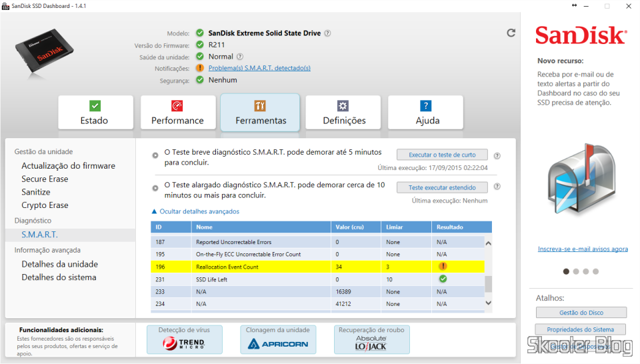The width and height of the screenshot is (640, 364).
Task: Click the help icon beside Normal health status
Action: point(240,57)
